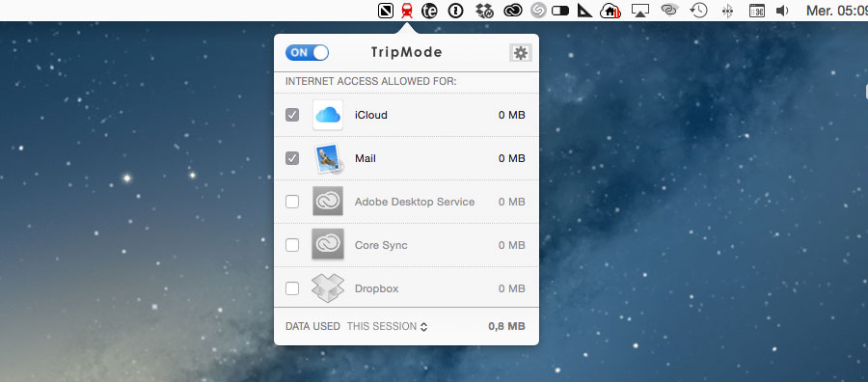Click the 'iCloud' app name
Image resolution: width=868 pixels, height=382 pixels.
pyautogui.click(x=371, y=115)
